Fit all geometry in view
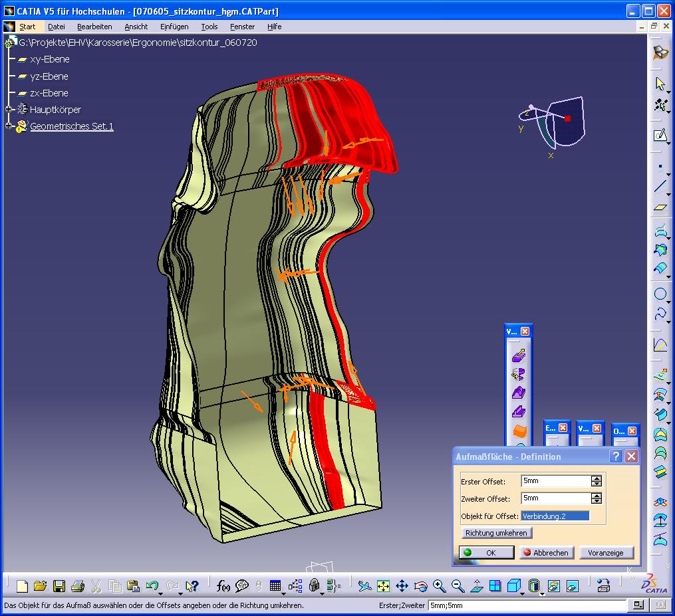This screenshot has width=675, height=616. tap(383, 586)
